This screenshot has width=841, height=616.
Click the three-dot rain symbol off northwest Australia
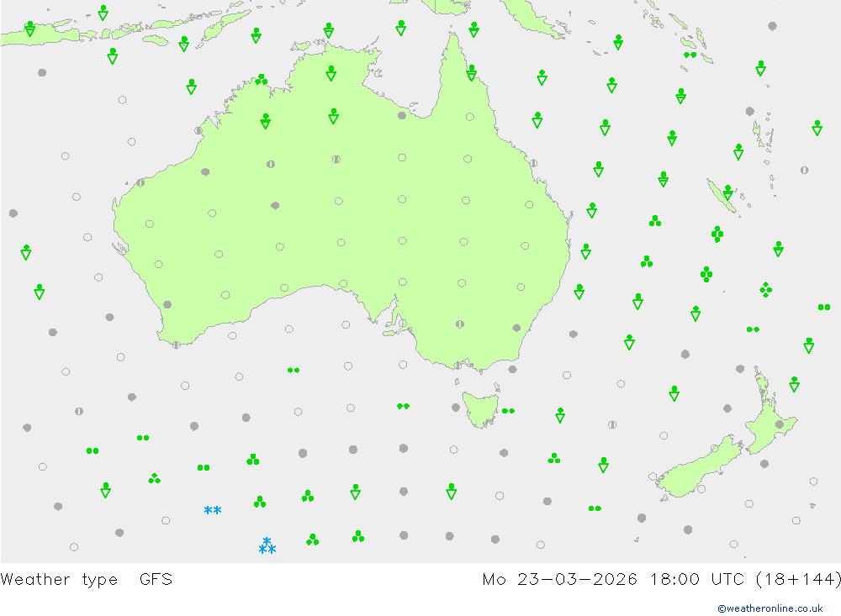click(x=262, y=80)
